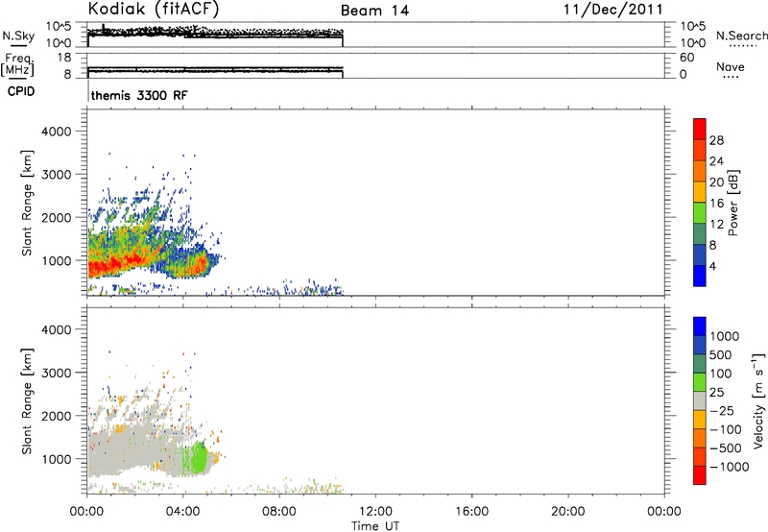This screenshot has height=532, width=768.
Task: Click the blue bottom segment of power colorbar
Action: (x=700, y=276)
